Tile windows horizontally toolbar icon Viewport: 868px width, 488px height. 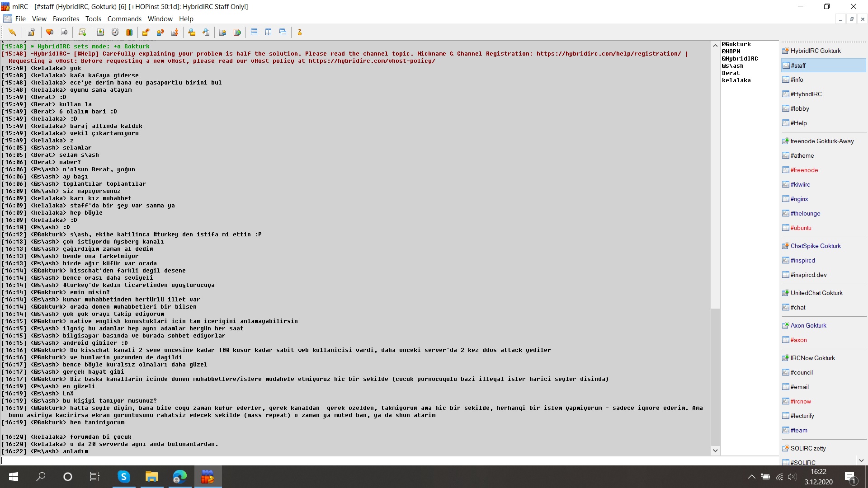tap(254, 32)
